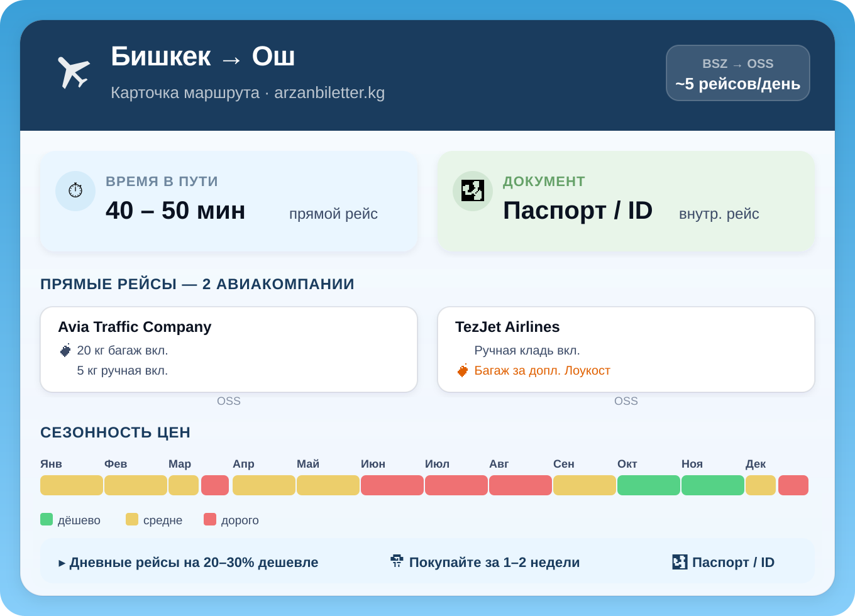Click the stopwatch icon next to travel time
The width and height of the screenshot is (855, 616).
[75, 190]
